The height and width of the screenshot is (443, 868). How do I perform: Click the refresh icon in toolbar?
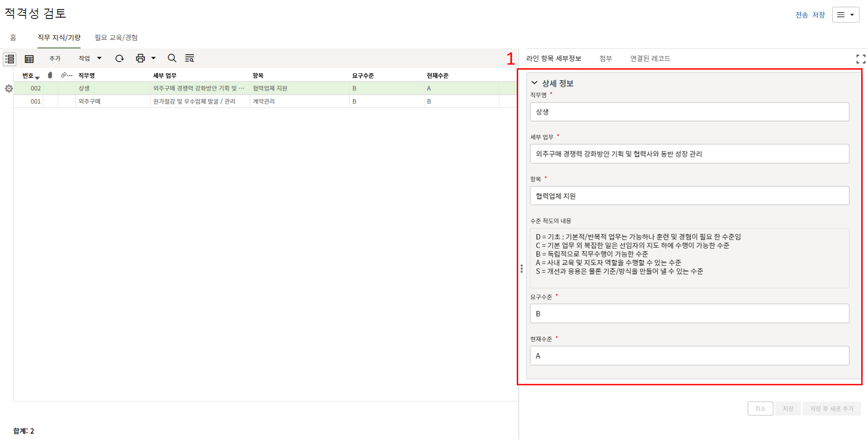pyautogui.click(x=119, y=58)
